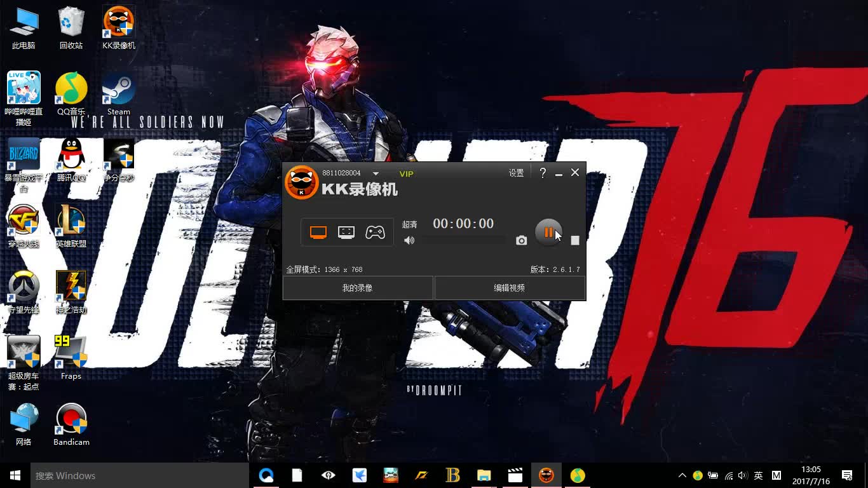Open the DmC game taskbar icon
Viewport: 868px width, 488px height.
(x=390, y=475)
